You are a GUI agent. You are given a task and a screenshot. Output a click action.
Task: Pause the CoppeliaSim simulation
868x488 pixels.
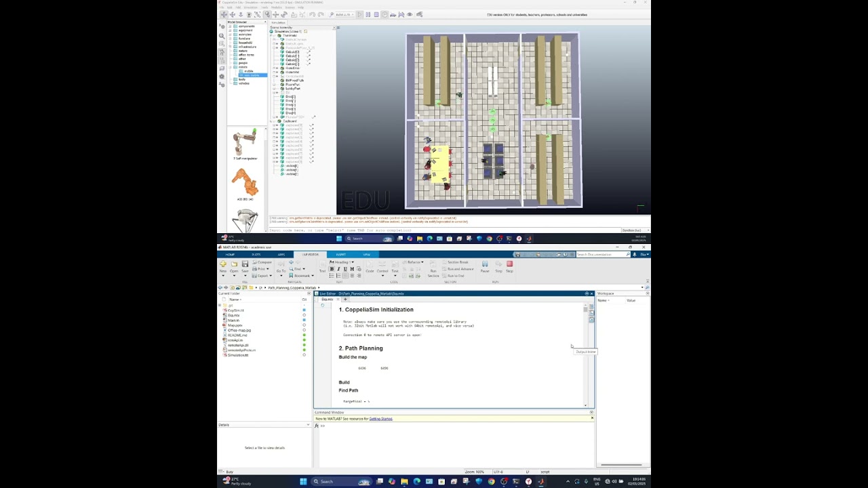pyautogui.click(x=368, y=14)
